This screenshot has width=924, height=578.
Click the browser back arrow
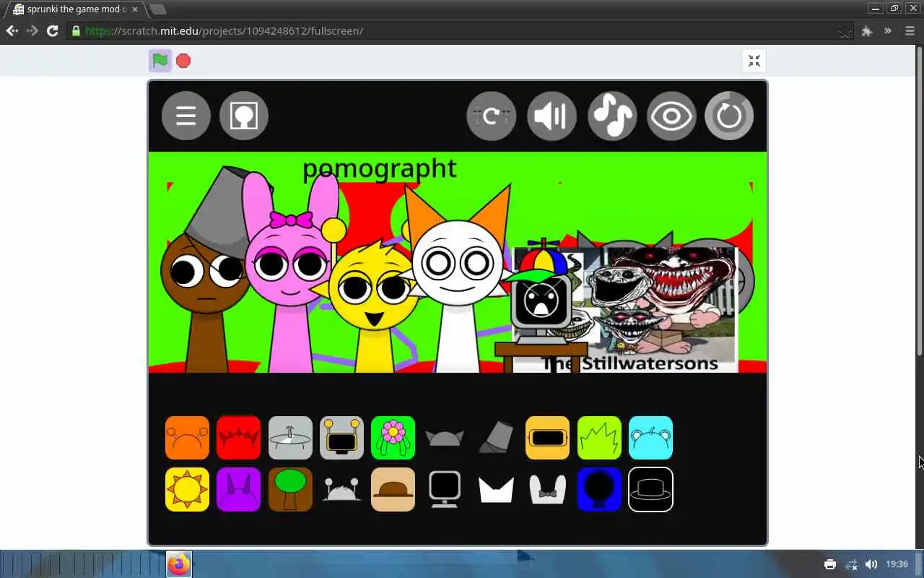pos(12,30)
